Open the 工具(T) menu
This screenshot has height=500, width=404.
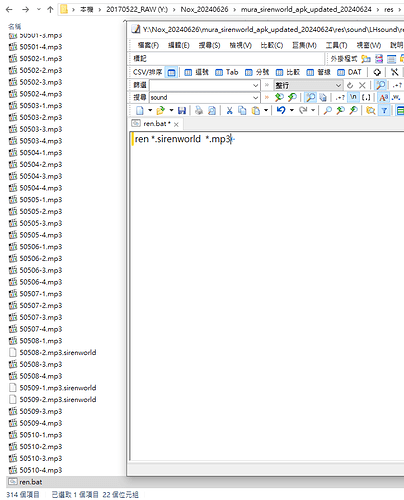point(336,45)
